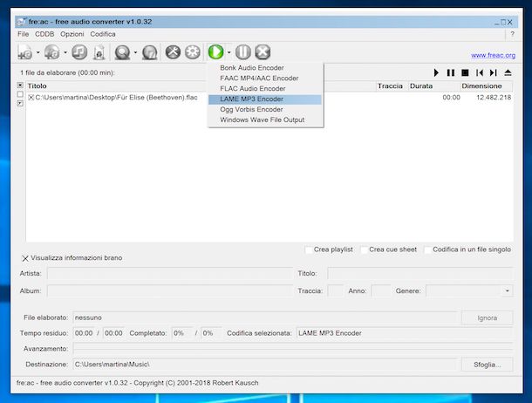Toggle Visualizza informazioni brano checkbox

[x=25, y=258]
